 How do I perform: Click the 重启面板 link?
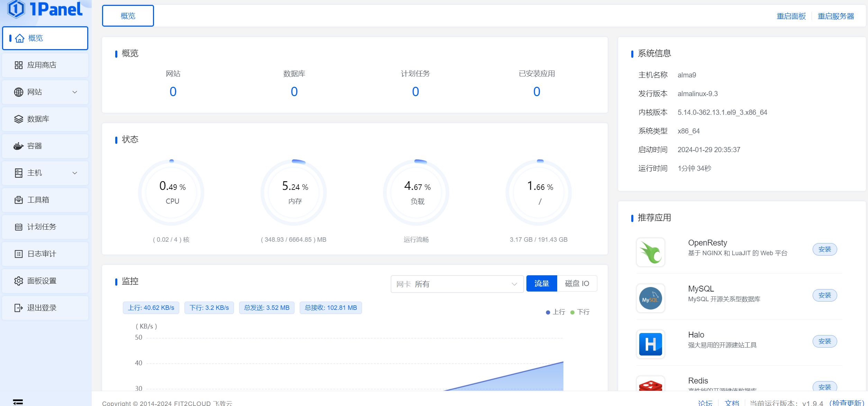pos(791,16)
